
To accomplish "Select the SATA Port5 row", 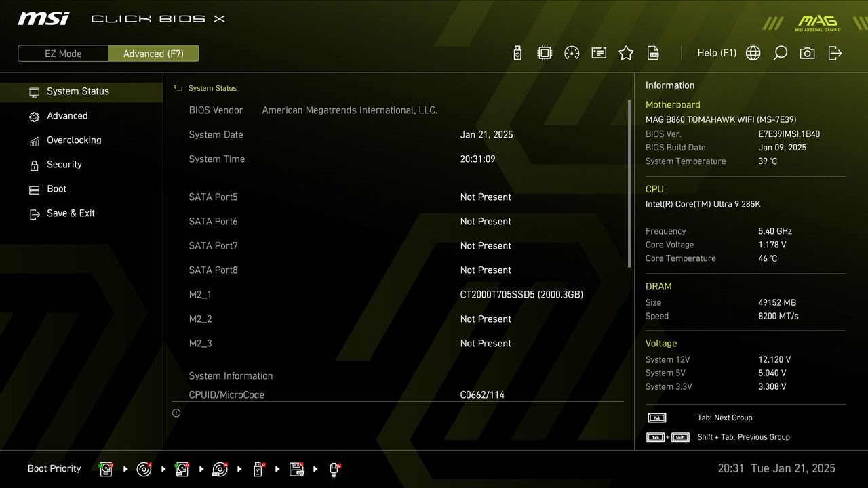I will click(397, 197).
